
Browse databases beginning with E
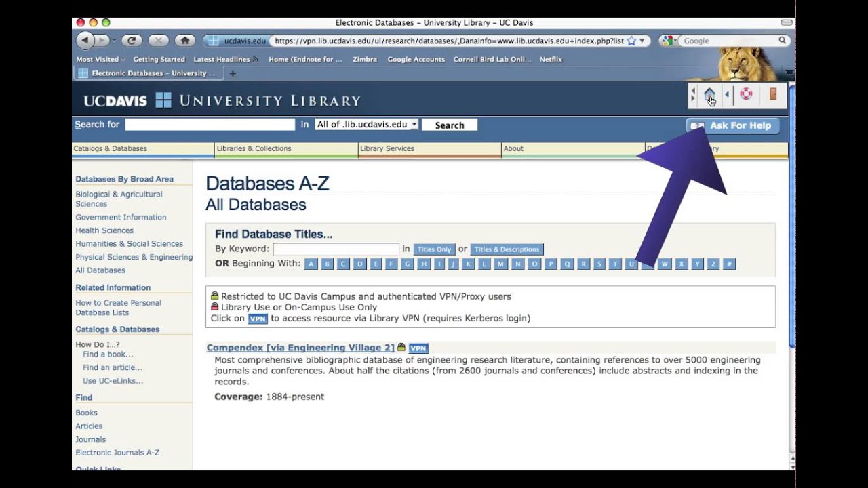(x=376, y=264)
